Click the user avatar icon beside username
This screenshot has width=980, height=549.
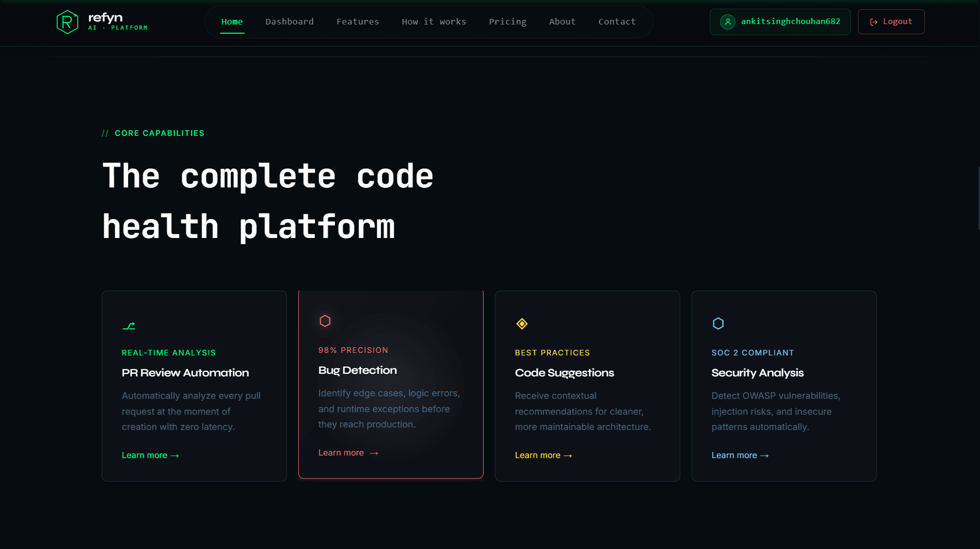pyautogui.click(x=727, y=21)
